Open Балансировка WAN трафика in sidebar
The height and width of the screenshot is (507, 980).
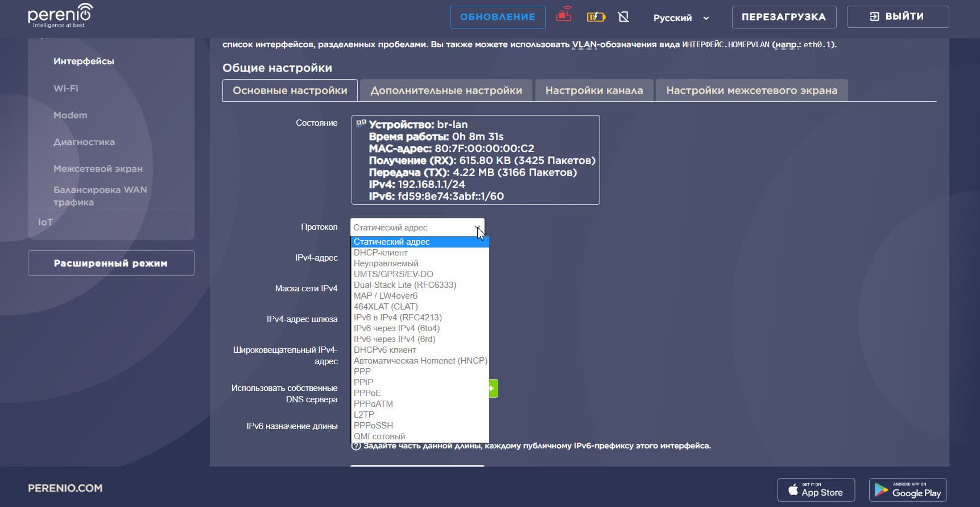[x=100, y=196]
